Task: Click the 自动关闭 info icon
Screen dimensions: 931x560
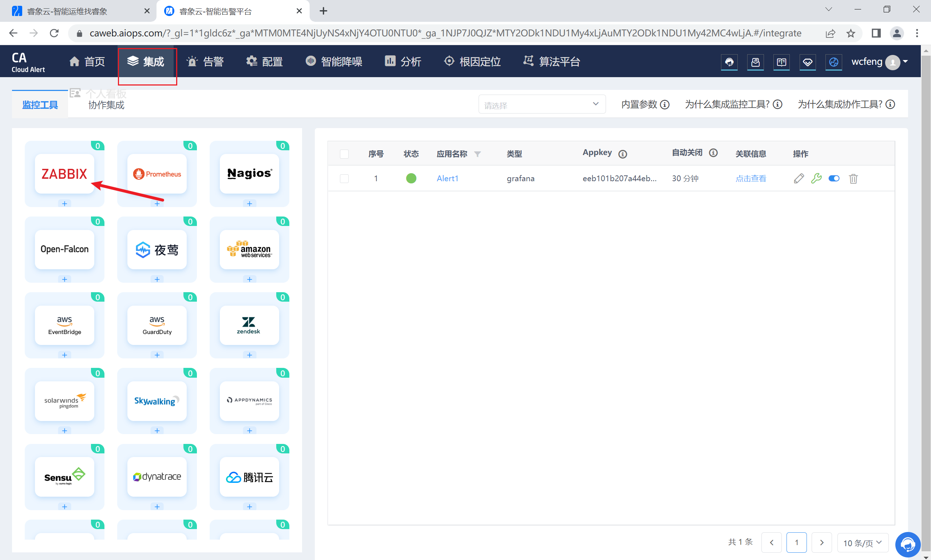Action: click(x=713, y=153)
